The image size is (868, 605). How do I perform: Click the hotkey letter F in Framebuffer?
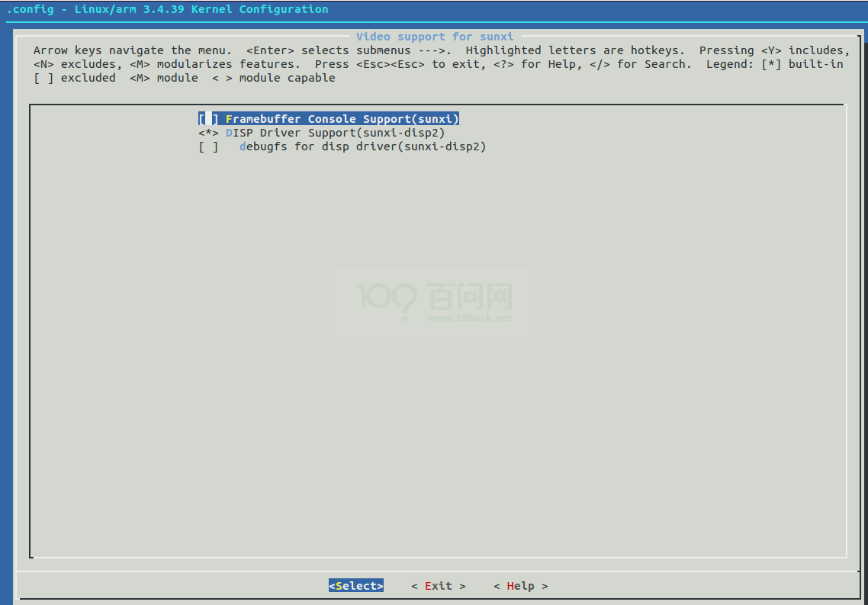(x=229, y=118)
